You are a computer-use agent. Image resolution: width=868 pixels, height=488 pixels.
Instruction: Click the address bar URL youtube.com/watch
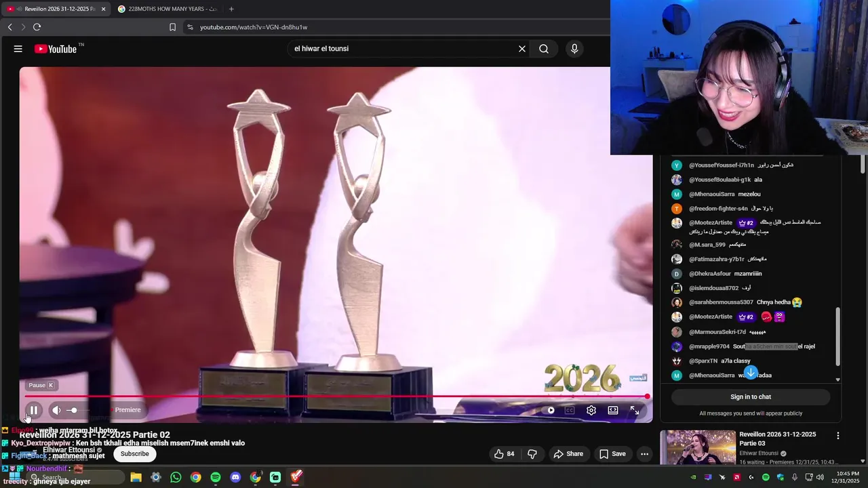tap(254, 27)
